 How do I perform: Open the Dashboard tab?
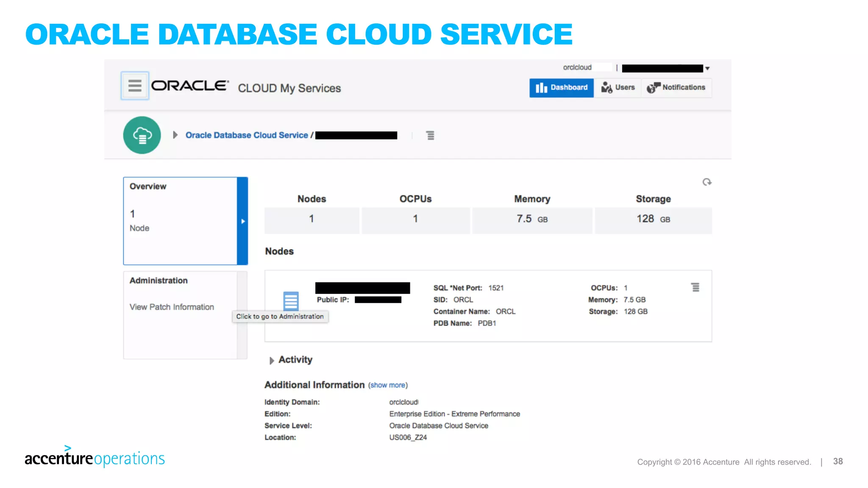pyautogui.click(x=561, y=88)
